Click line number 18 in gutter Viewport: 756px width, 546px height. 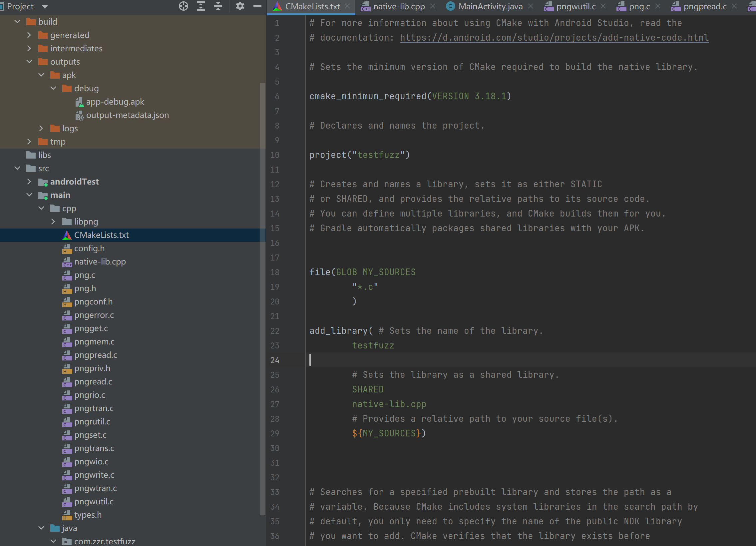click(x=275, y=272)
